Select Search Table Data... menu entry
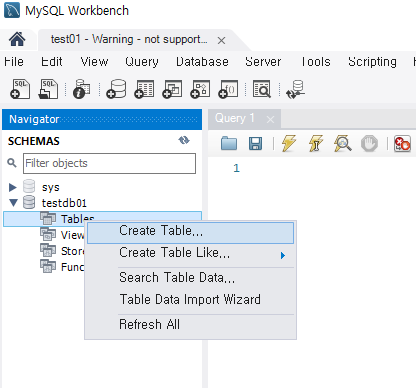416x388 pixels. (x=190, y=278)
